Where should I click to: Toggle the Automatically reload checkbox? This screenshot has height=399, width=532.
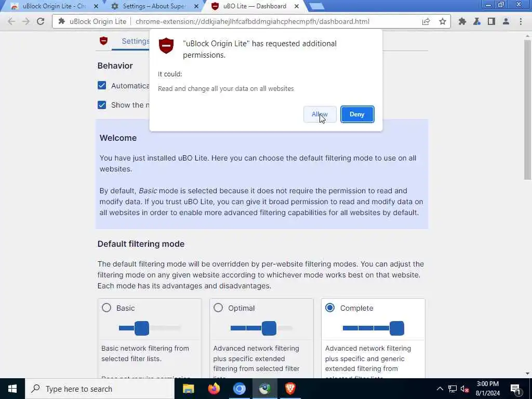102,86
